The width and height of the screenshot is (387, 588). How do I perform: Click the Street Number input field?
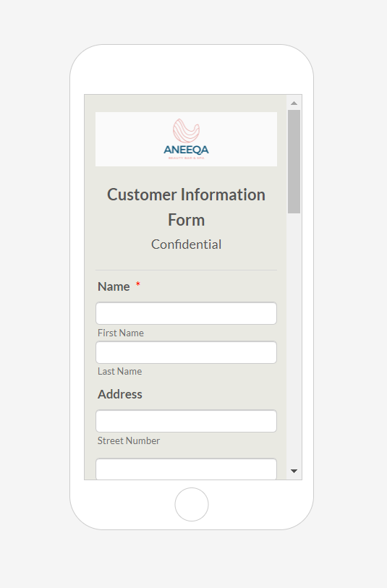186,421
